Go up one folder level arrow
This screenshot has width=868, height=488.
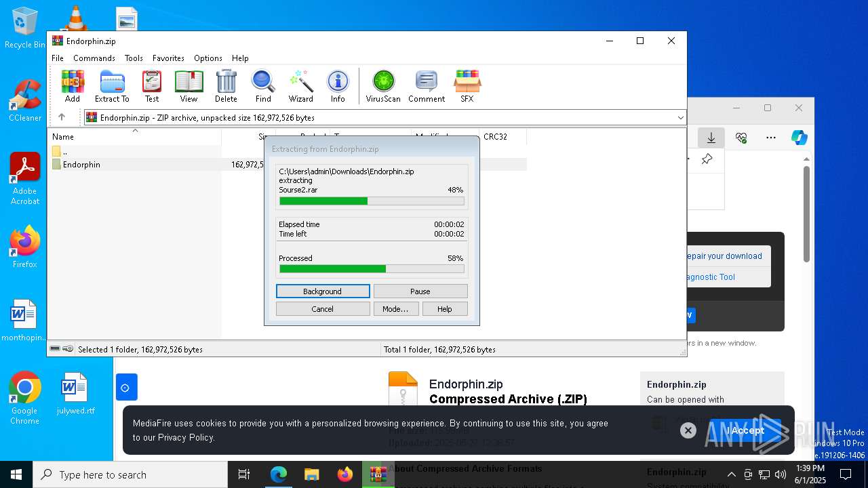(x=62, y=117)
